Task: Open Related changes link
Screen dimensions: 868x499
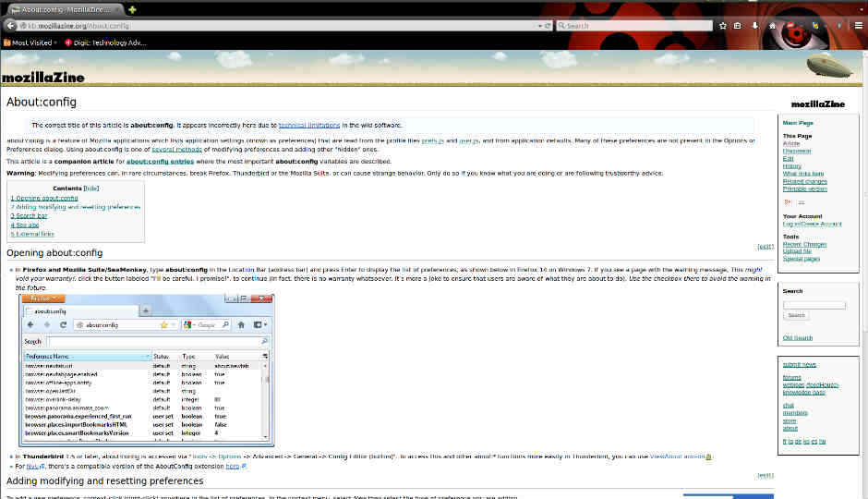Action: [805, 181]
